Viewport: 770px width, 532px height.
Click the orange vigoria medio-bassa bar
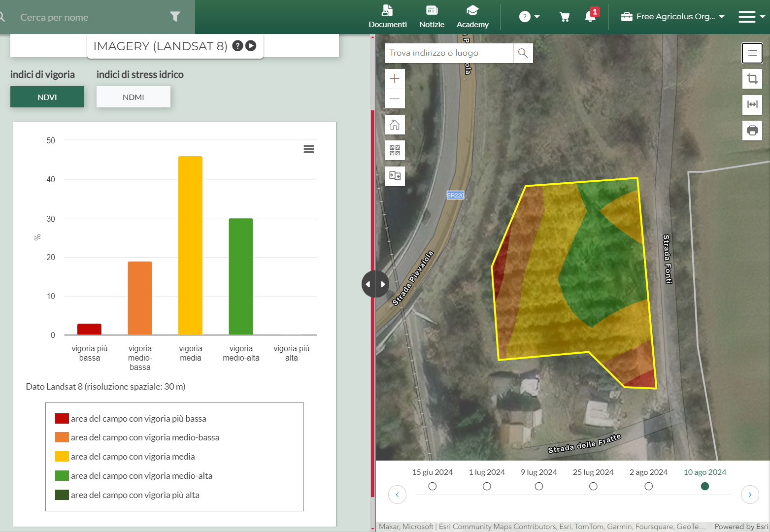coord(140,298)
